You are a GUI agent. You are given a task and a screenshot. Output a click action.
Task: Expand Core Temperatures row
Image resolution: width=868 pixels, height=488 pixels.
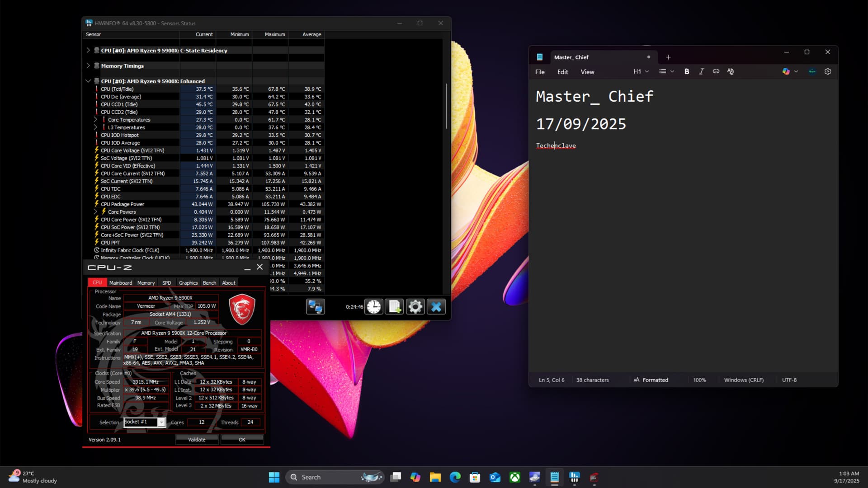[95, 120]
